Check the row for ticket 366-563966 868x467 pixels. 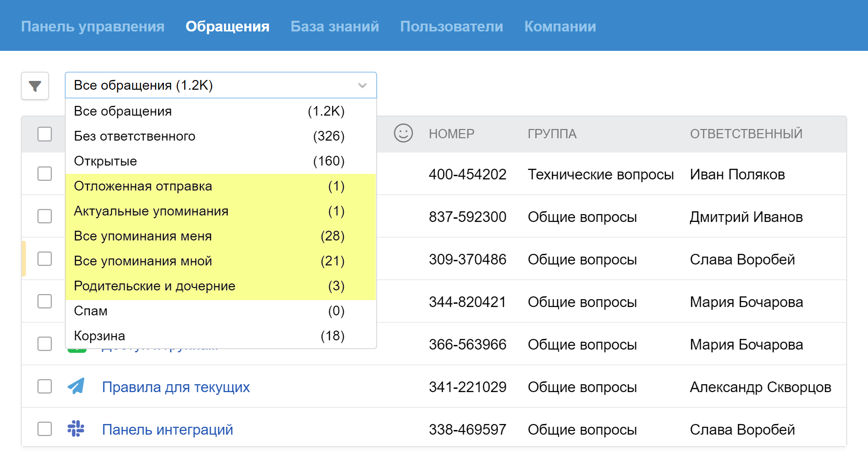point(44,344)
